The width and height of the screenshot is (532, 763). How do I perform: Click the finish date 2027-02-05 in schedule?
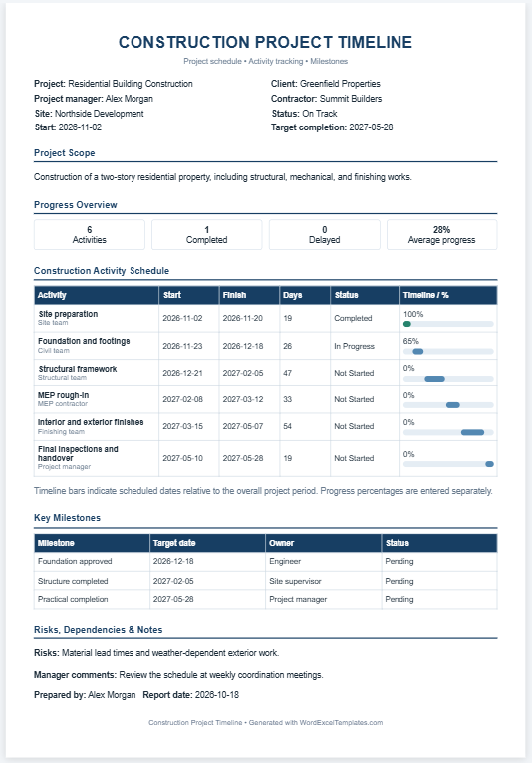point(243,373)
